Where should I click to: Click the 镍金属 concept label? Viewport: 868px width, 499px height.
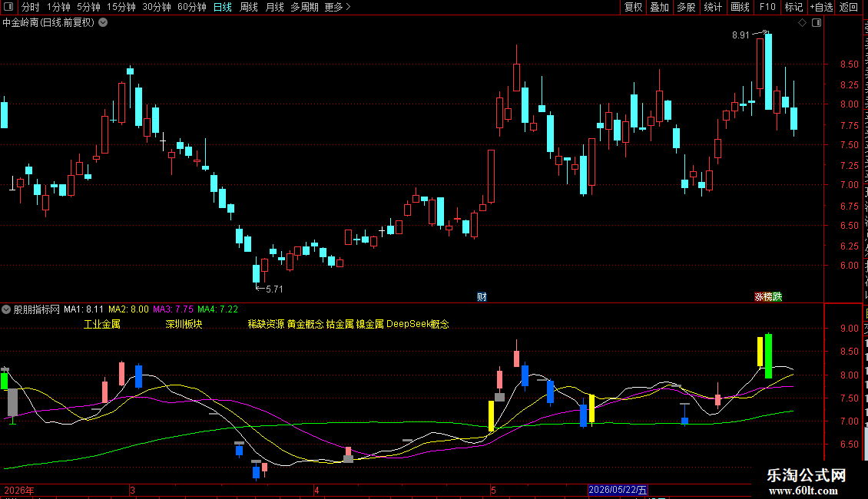point(369,324)
